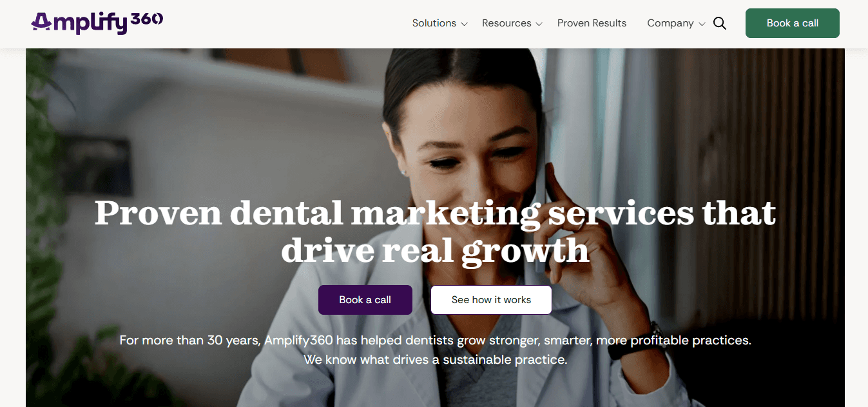This screenshot has width=868, height=407.
Task: Select the See how it works button
Action: point(491,300)
